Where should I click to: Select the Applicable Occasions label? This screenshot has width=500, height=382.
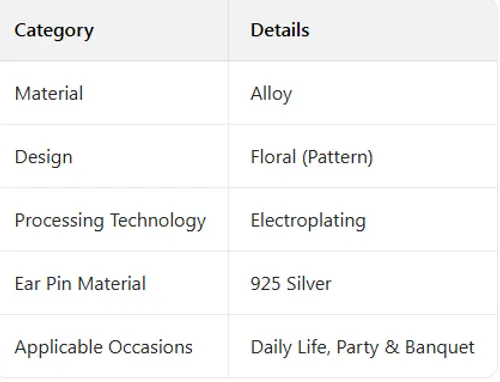click(x=104, y=347)
